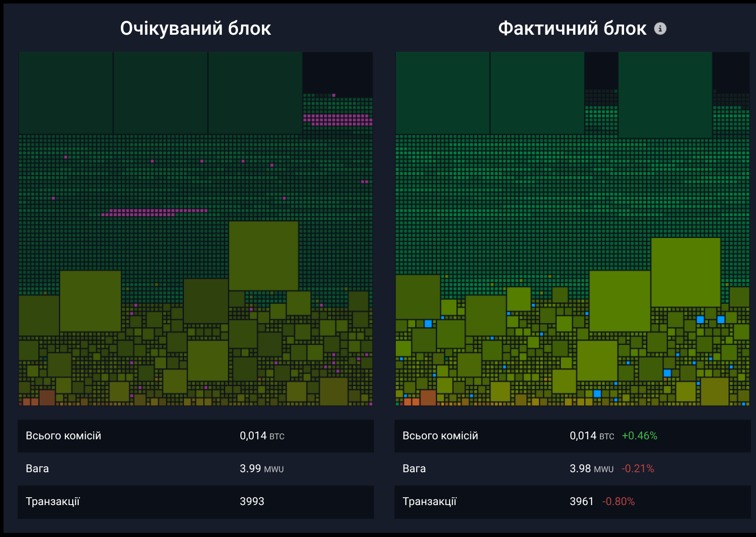This screenshot has height=537, width=756.
Task: Select the largest olive square in Очікуваний блок
Action: [x=263, y=256]
